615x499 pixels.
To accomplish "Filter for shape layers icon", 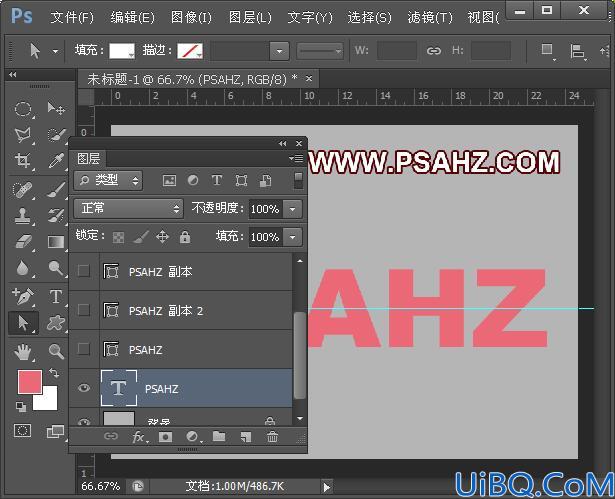I will pos(241,180).
